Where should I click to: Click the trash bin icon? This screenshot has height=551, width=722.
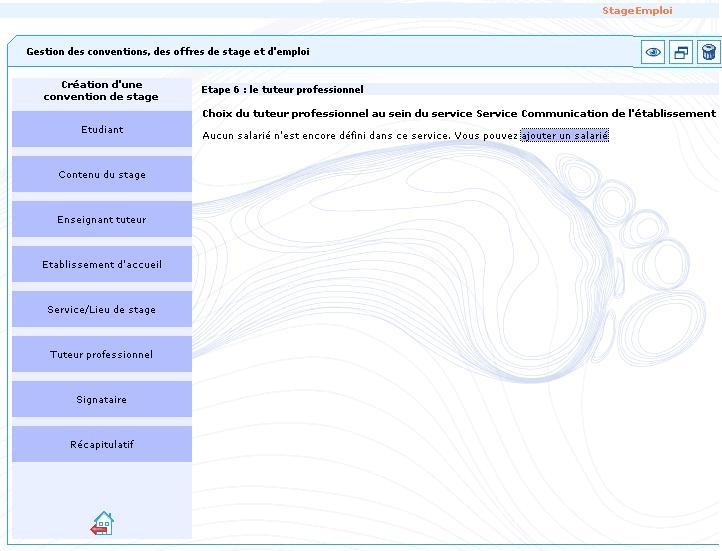coord(709,52)
